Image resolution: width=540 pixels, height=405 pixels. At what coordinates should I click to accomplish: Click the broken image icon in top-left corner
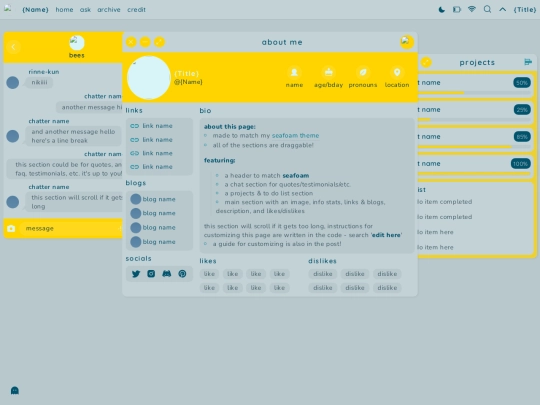(8, 8)
